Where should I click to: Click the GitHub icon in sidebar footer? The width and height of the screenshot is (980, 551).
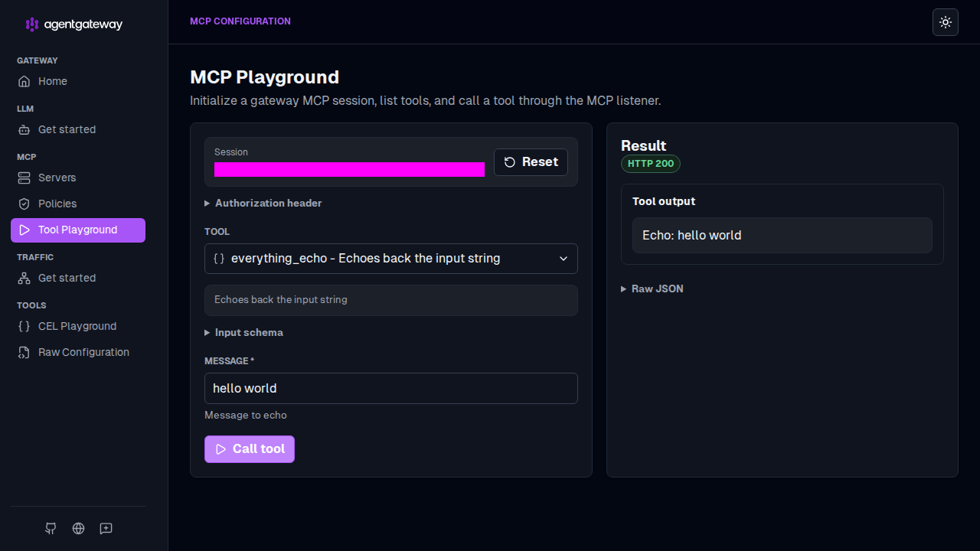tap(51, 528)
